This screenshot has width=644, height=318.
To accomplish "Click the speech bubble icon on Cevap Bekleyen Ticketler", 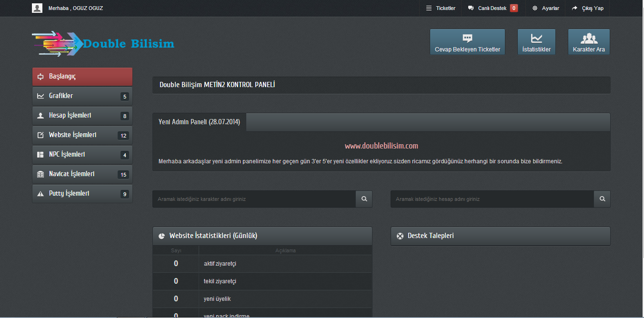I will (x=467, y=39).
